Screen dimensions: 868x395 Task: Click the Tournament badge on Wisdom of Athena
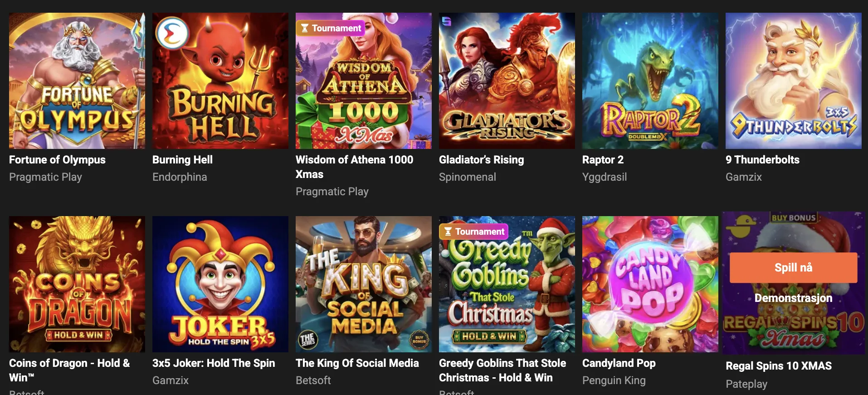pos(331,28)
